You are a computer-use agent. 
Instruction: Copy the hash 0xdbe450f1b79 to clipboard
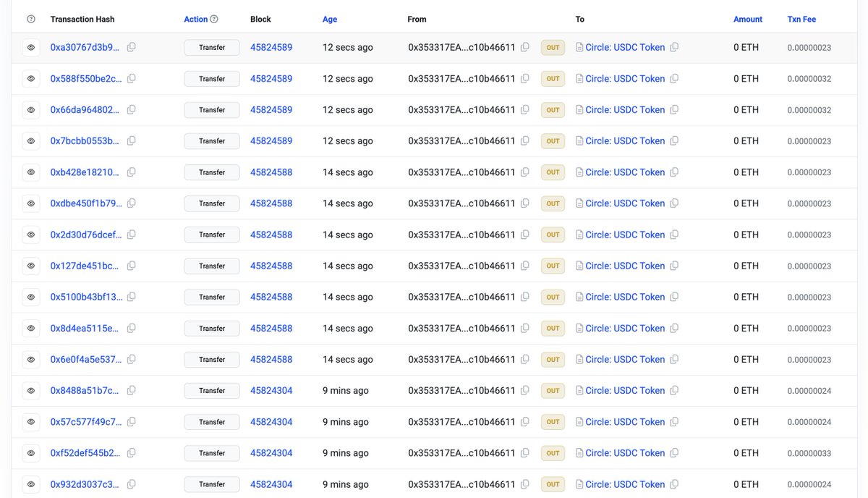pos(131,203)
